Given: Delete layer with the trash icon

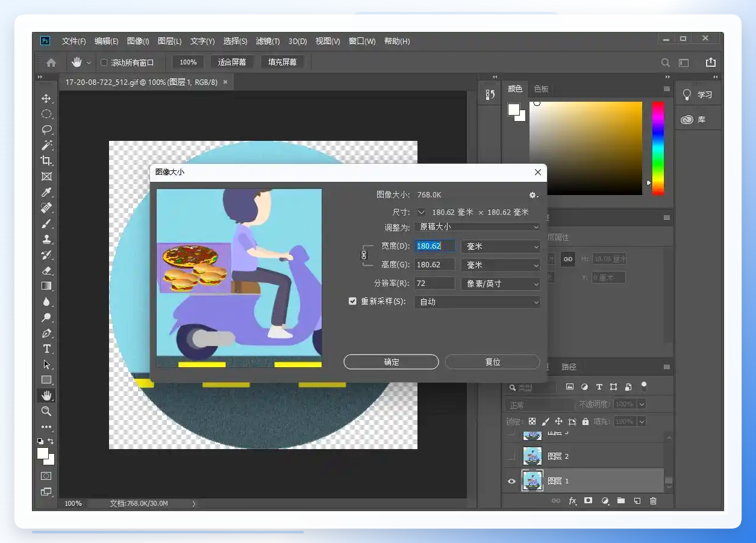Looking at the screenshot, I should click(x=653, y=501).
